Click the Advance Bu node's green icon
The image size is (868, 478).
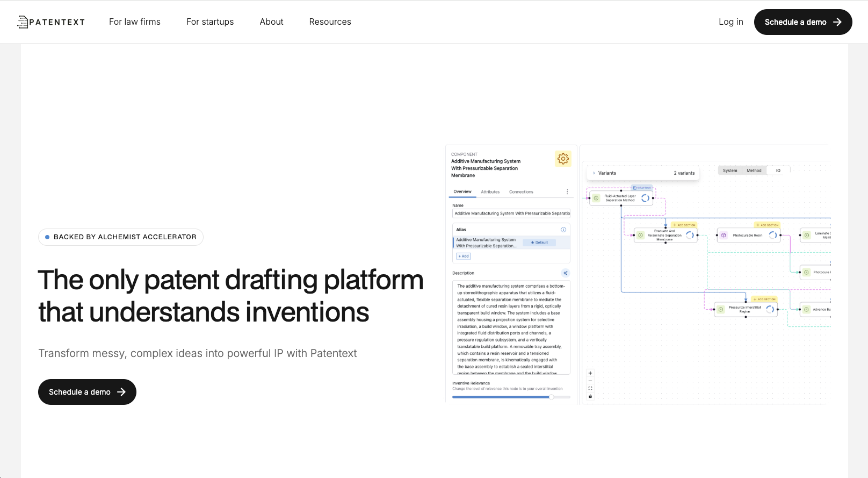[807, 309]
